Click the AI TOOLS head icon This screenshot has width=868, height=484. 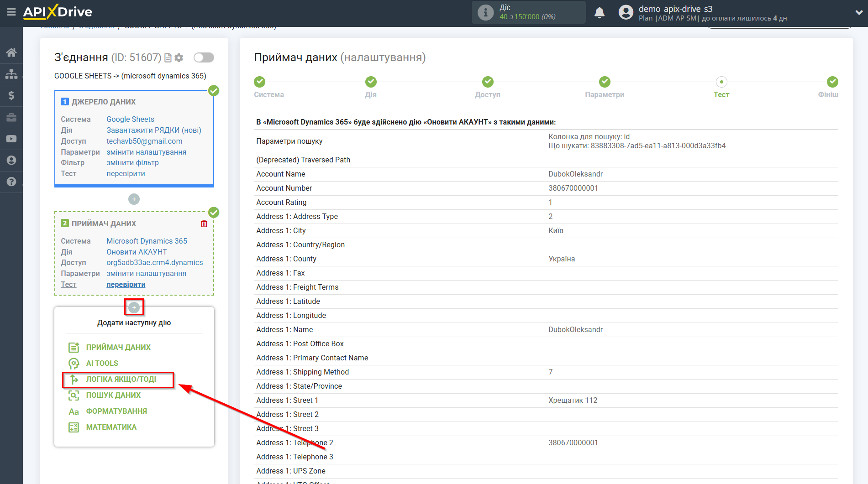74,364
